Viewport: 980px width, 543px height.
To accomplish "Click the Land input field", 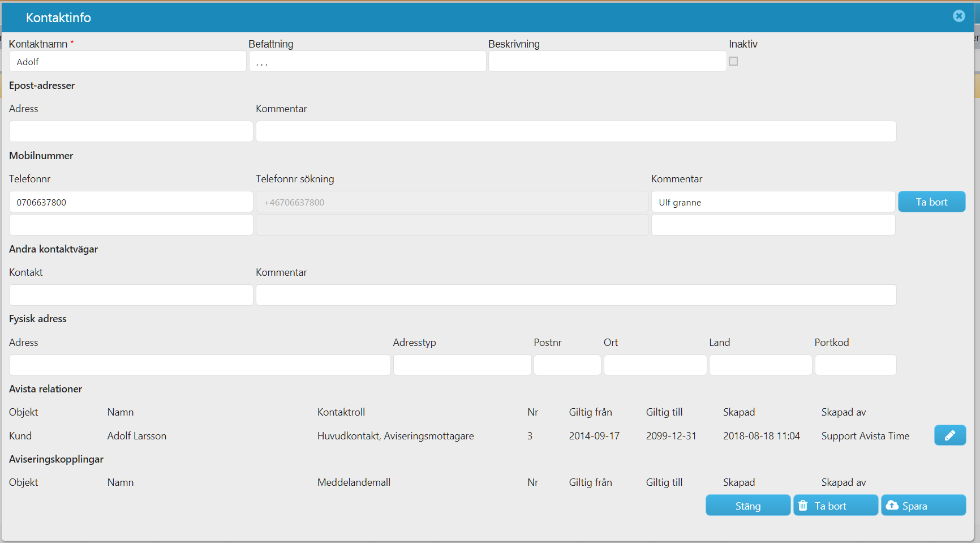I will point(760,365).
